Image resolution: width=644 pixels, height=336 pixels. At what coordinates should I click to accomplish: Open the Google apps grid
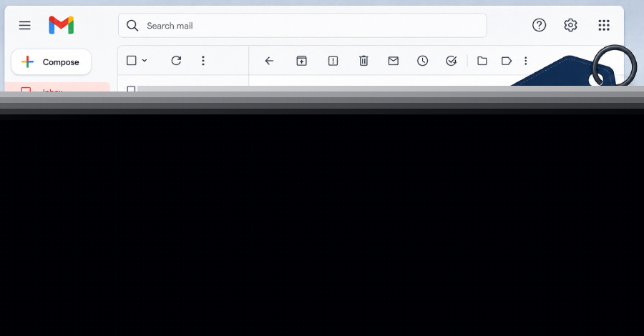coord(604,25)
